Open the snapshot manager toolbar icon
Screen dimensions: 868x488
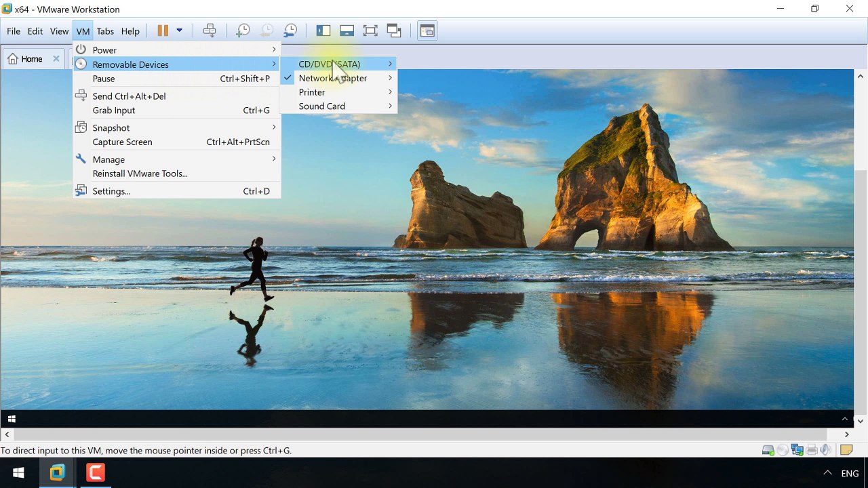click(290, 30)
